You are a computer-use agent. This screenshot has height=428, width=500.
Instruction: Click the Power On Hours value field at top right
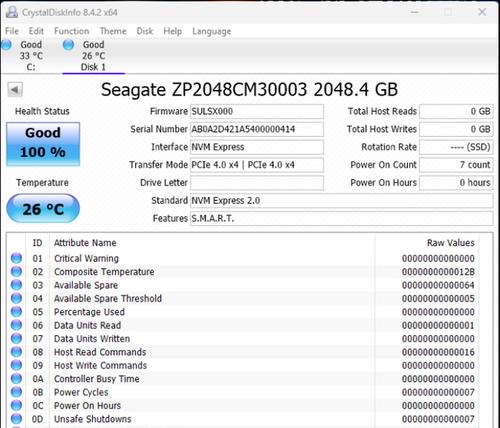[456, 183]
